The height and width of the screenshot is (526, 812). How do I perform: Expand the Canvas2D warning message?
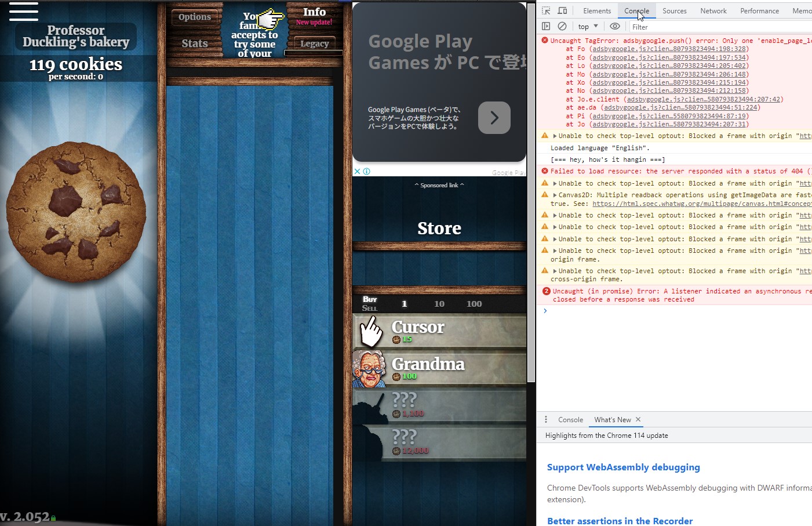[x=555, y=195]
